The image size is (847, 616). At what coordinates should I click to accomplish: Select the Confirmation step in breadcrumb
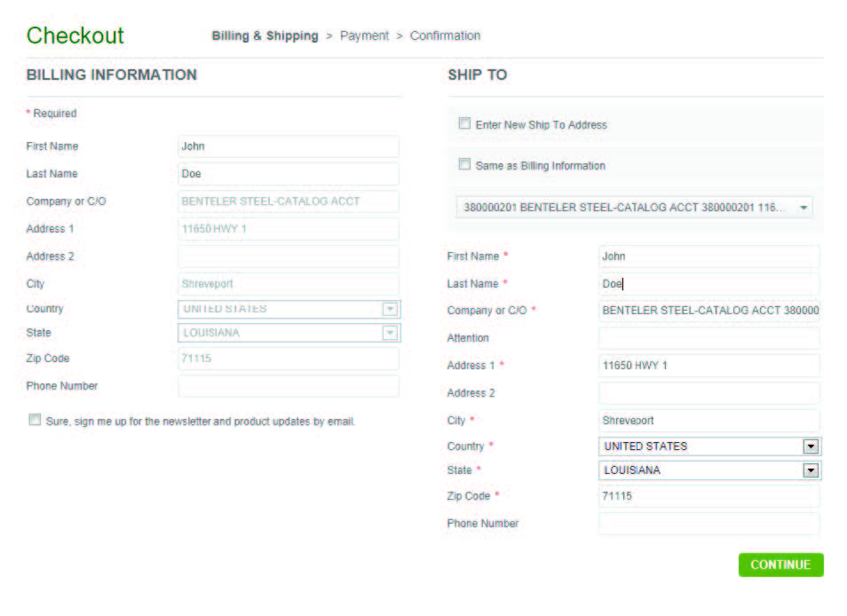(x=445, y=36)
